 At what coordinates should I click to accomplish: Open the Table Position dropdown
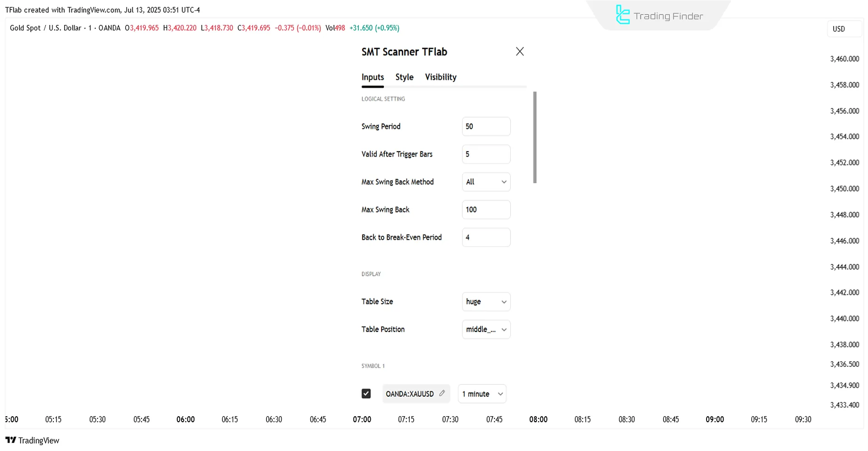coord(486,329)
